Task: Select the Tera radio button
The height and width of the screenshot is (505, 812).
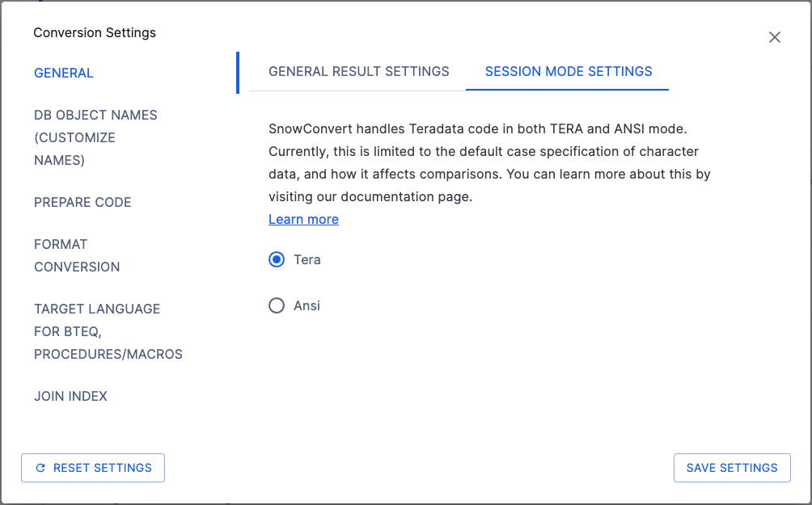Action: coord(276,259)
